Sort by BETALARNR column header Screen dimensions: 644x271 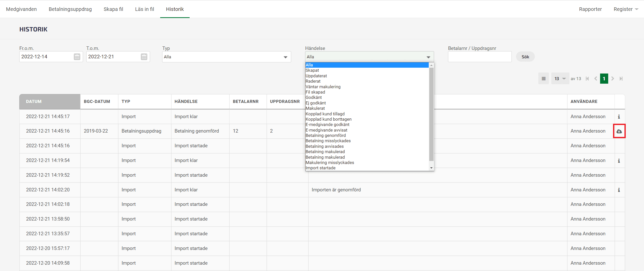[248, 101]
